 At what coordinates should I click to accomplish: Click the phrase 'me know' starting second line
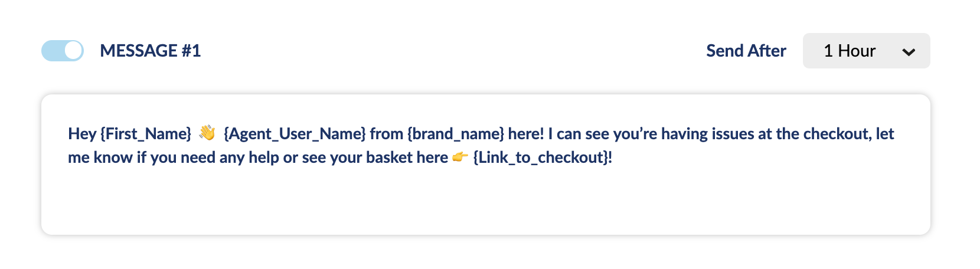pos(100,158)
